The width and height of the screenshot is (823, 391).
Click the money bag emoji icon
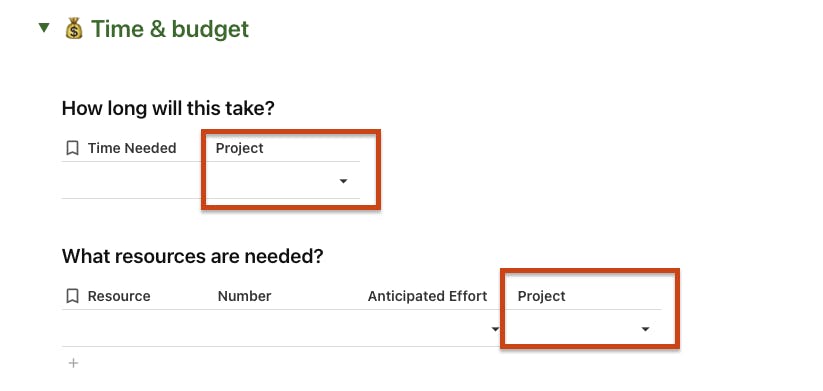(x=74, y=29)
